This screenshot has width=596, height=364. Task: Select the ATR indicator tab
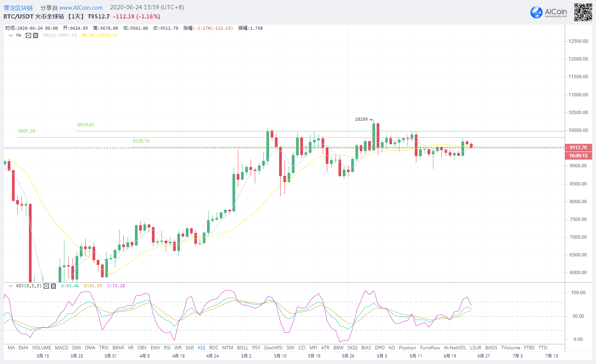[325, 348]
